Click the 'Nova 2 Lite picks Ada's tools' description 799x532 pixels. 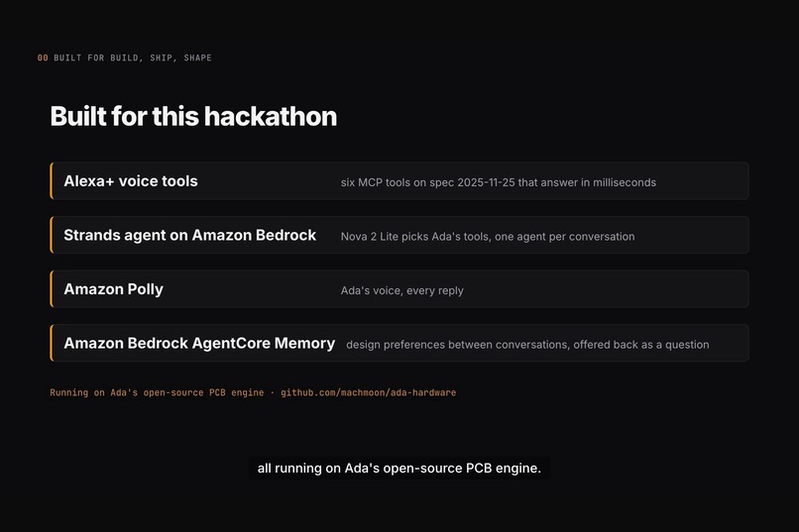488,237
